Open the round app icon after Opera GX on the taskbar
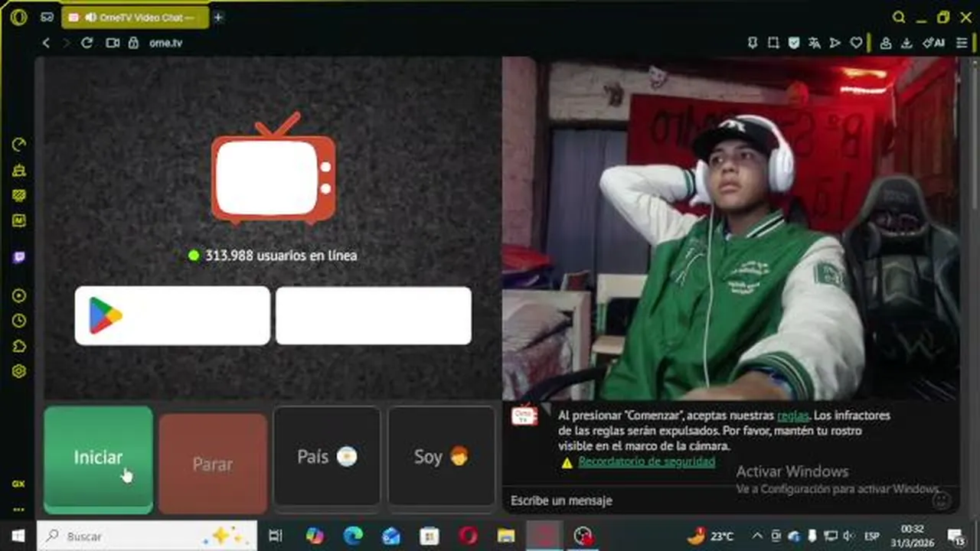Image resolution: width=980 pixels, height=551 pixels. 583,536
